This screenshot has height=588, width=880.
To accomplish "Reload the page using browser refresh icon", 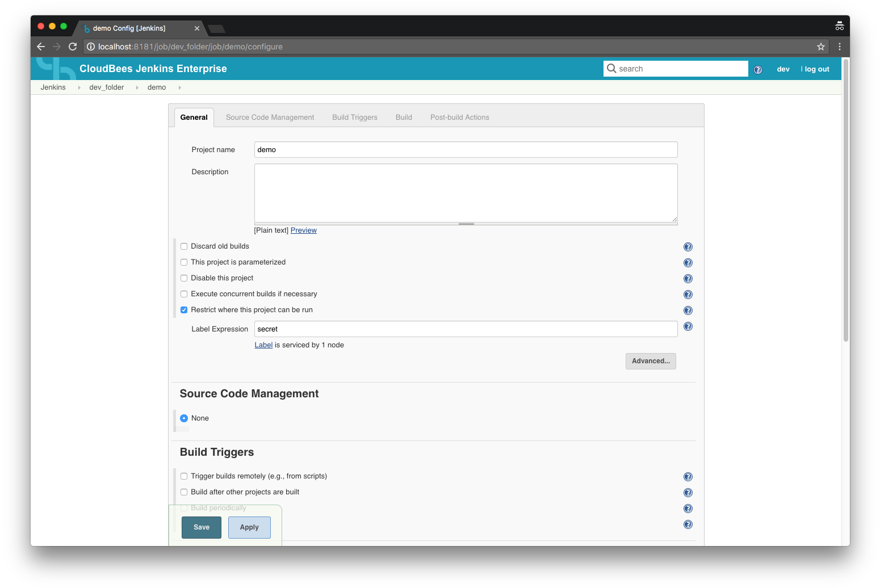I will pos(73,47).
